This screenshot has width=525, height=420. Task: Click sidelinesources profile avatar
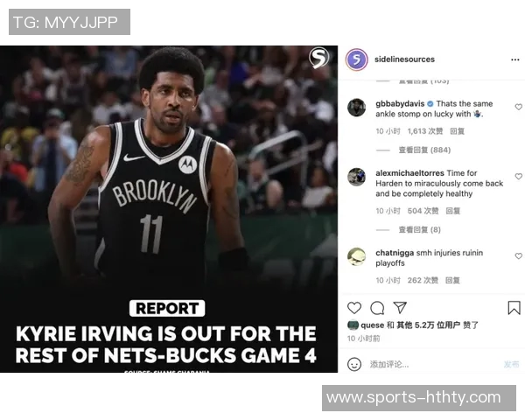[357, 59]
